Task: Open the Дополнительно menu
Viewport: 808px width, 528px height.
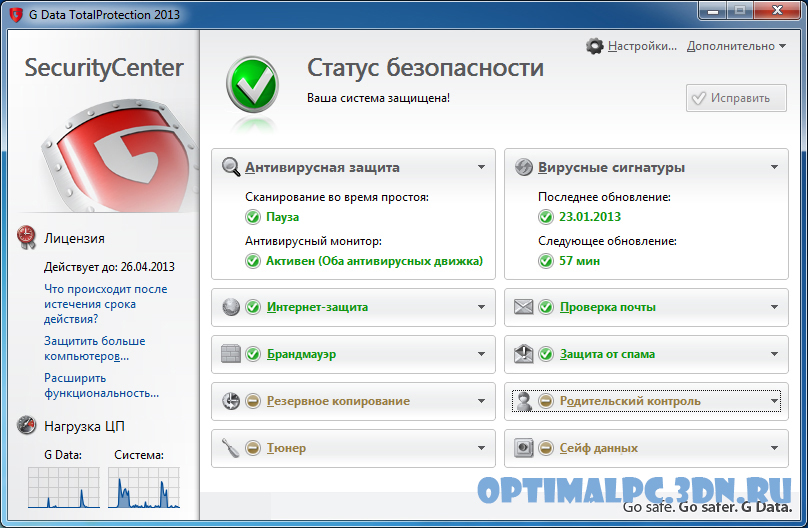Action: click(x=736, y=46)
